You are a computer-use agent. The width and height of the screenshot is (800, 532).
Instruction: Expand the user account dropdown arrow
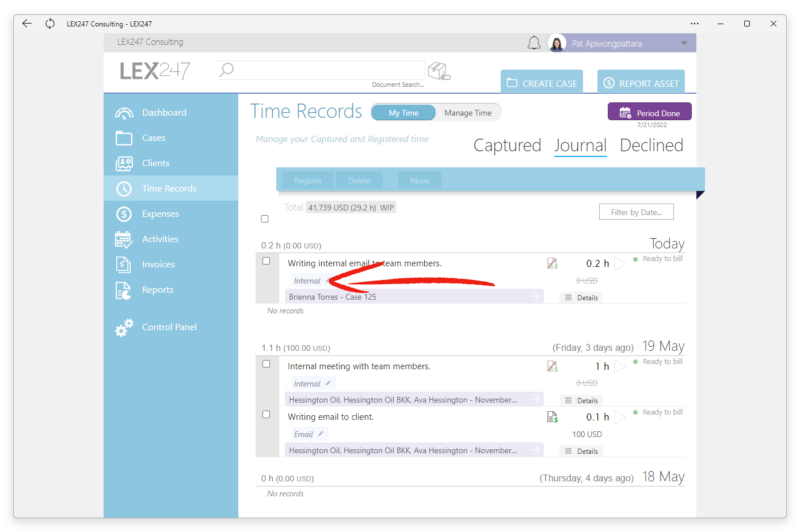(x=684, y=43)
